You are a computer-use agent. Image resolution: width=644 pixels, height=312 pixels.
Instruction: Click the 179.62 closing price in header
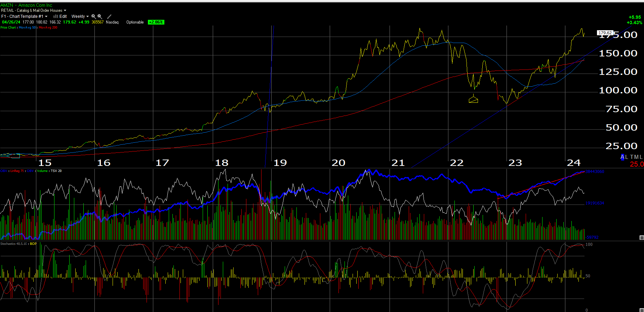(69, 22)
